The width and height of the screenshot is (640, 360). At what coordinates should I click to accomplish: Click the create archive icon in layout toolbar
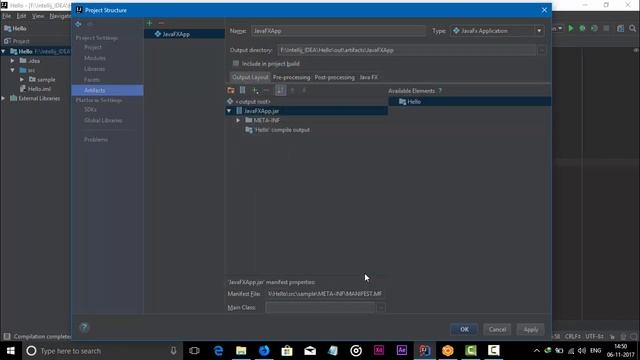pos(242,90)
